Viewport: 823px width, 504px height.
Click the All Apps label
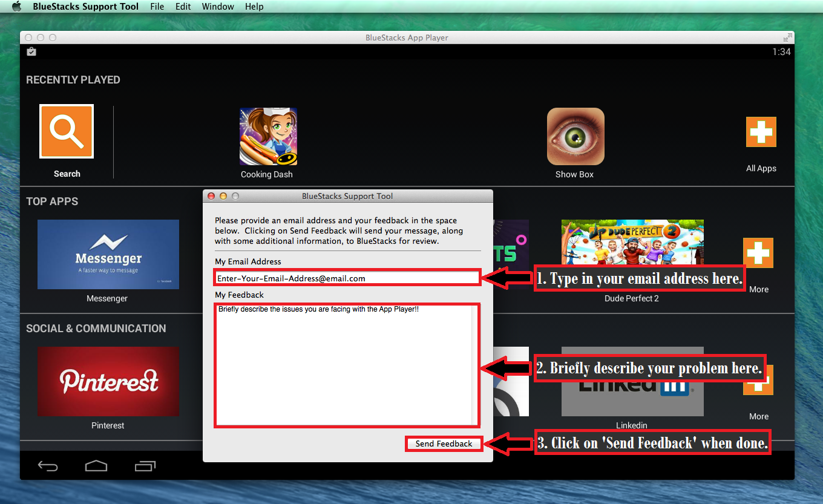pos(761,168)
